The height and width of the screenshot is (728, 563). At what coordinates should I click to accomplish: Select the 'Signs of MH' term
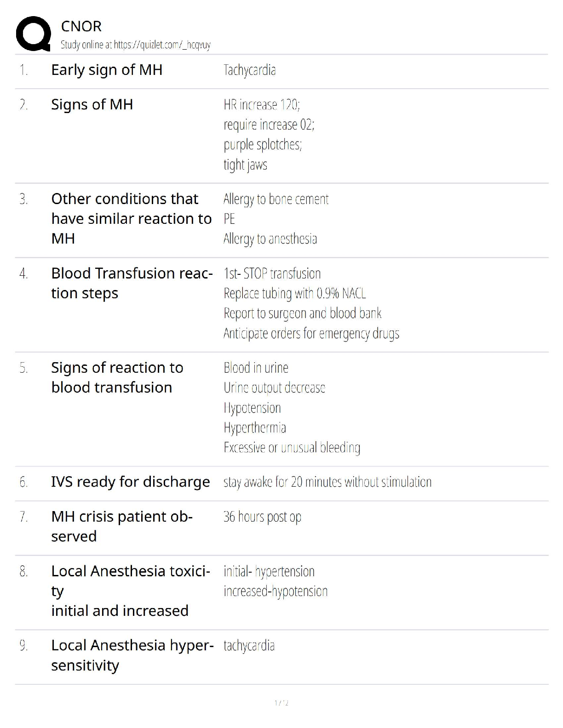click(x=92, y=104)
